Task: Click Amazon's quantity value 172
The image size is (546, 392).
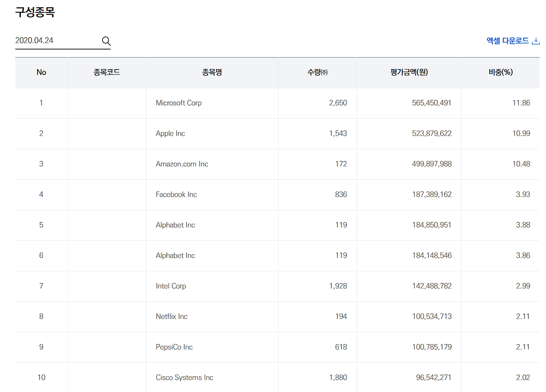Action: pyautogui.click(x=341, y=164)
